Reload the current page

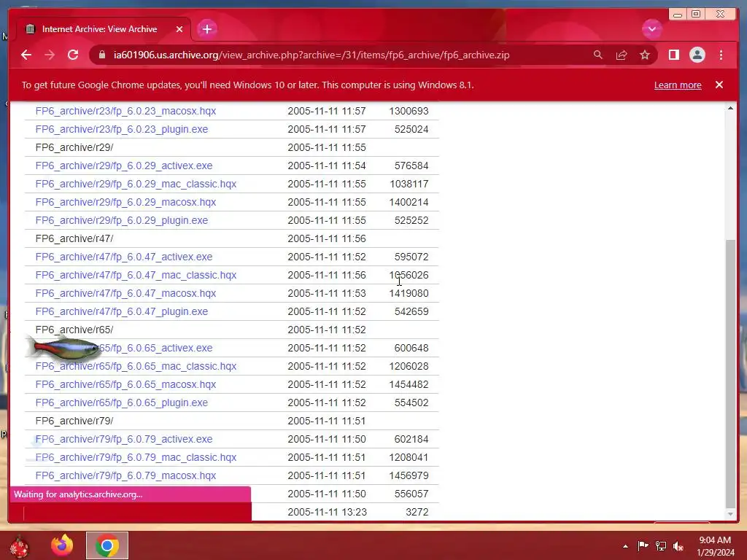73,55
